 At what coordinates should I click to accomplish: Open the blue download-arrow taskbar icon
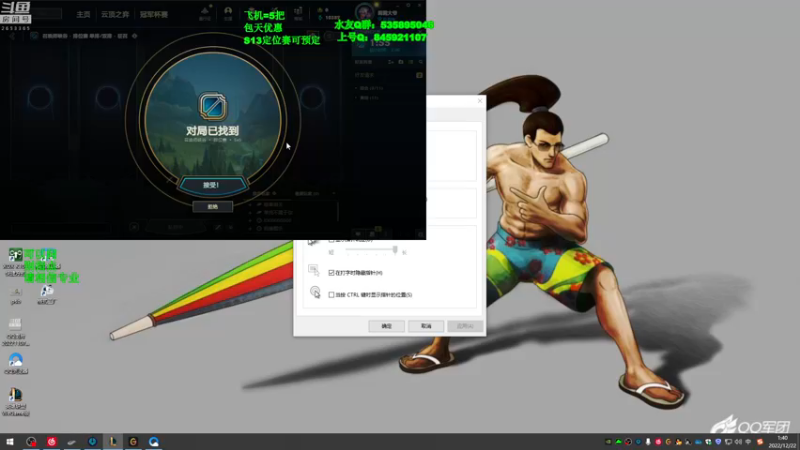tap(92, 441)
